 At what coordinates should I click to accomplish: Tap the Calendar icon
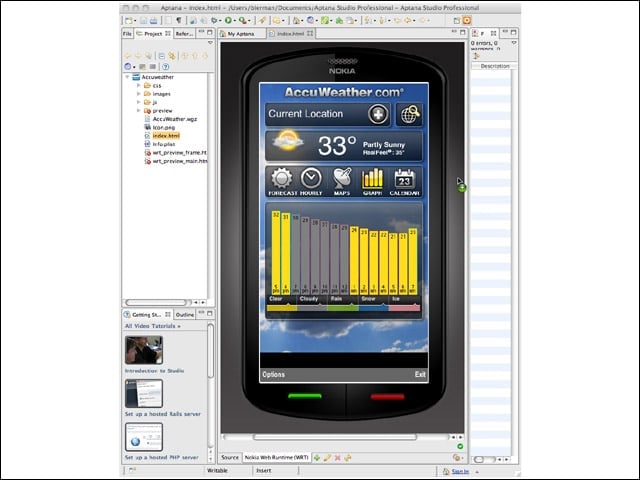tap(404, 181)
